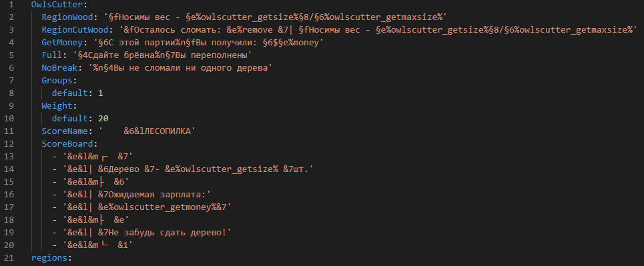Screen dimensions: 644x266
Task: Select the GetMoney key on line 4
Action: pos(62,43)
